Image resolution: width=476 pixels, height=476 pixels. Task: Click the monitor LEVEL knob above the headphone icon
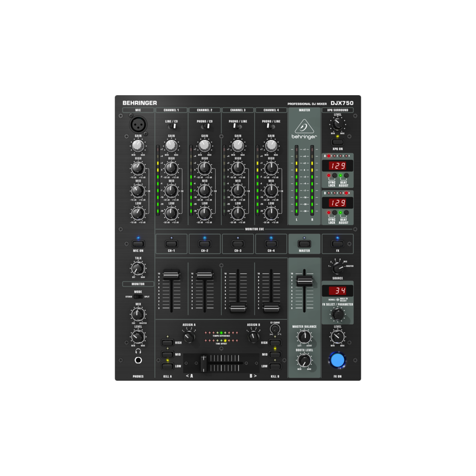pyautogui.click(x=138, y=337)
